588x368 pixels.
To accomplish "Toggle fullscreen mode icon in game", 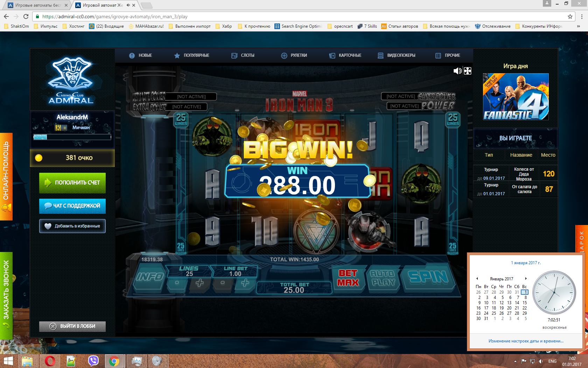I will pos(468,71).
